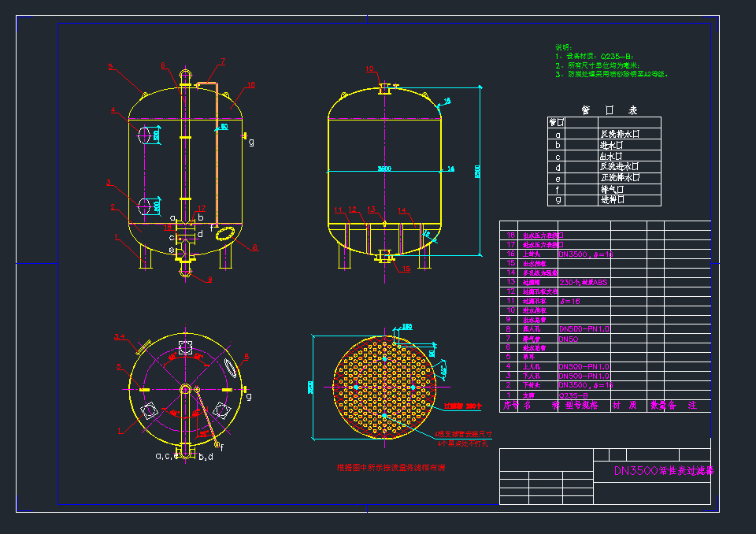This screenshot has height=534, width=756.
Task: Click the DN3500 title block text
Action: coord(664,472)
